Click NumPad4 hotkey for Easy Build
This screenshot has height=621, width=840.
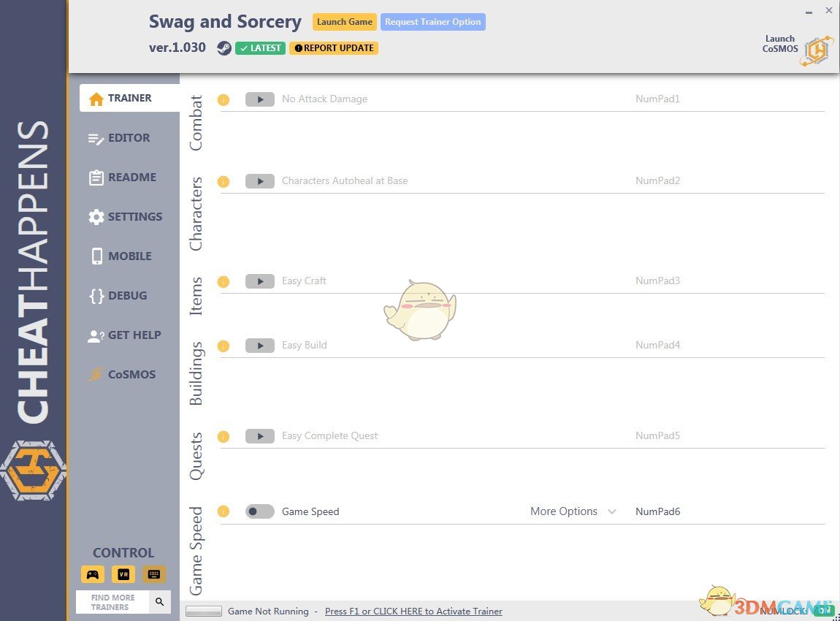click(x=657, y=346)
